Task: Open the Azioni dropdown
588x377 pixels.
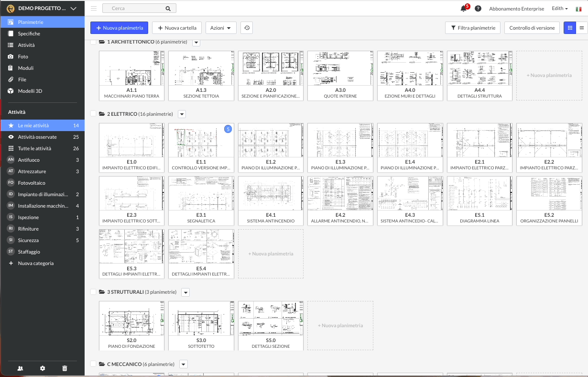Action: (x=221, y=28)
